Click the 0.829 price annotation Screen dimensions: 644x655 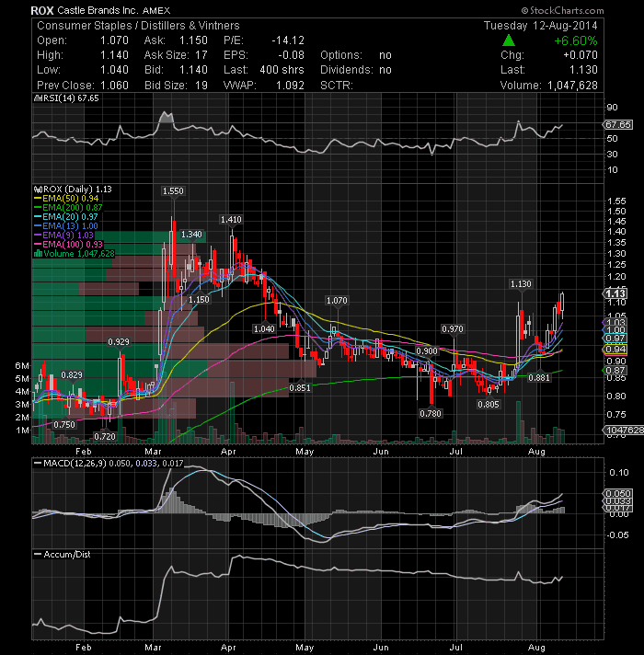tap(72, 374)
